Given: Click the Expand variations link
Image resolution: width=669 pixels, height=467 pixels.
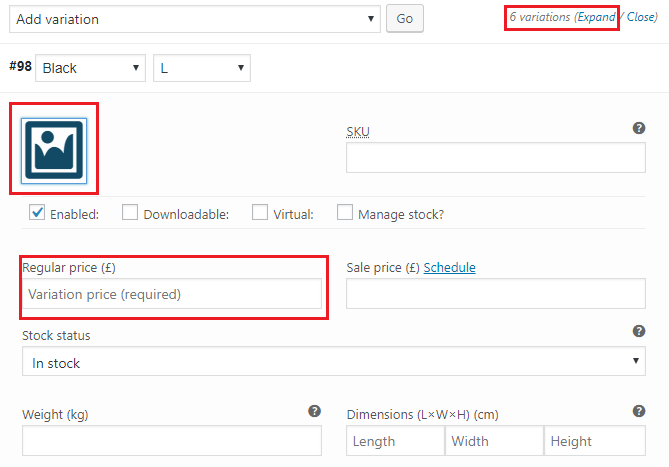Looking at the screenshot, I should click(x=596, y=17).
